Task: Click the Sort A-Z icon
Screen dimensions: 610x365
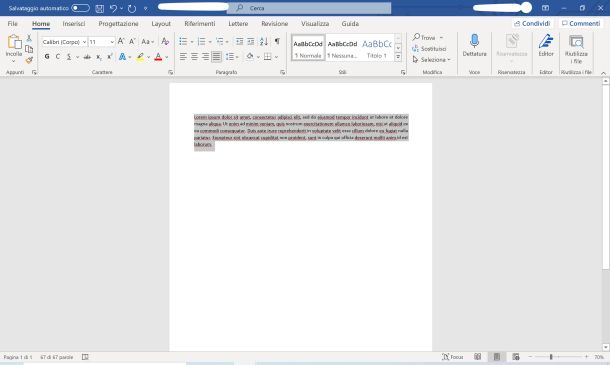Action: (x=264, y=41)
